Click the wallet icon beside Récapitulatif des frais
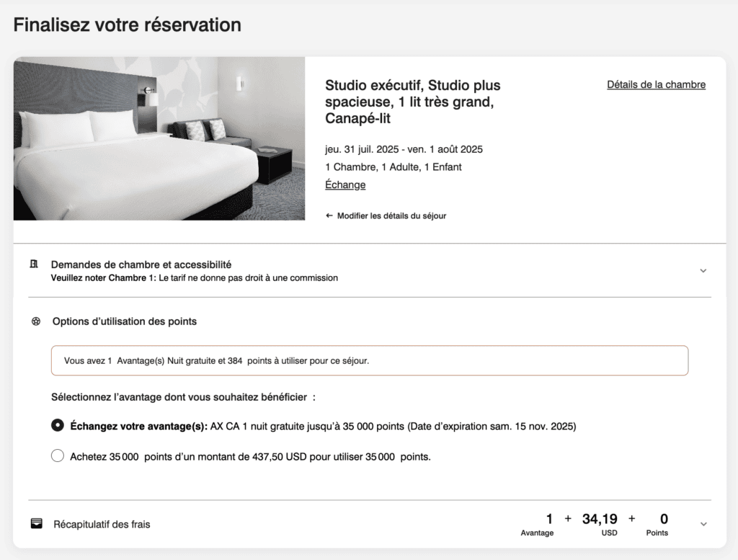Viewport: 738px width, 560px height. point(36,524)
